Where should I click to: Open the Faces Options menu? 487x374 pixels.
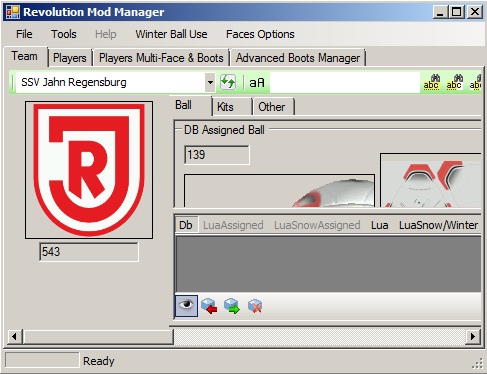(260, 34)
